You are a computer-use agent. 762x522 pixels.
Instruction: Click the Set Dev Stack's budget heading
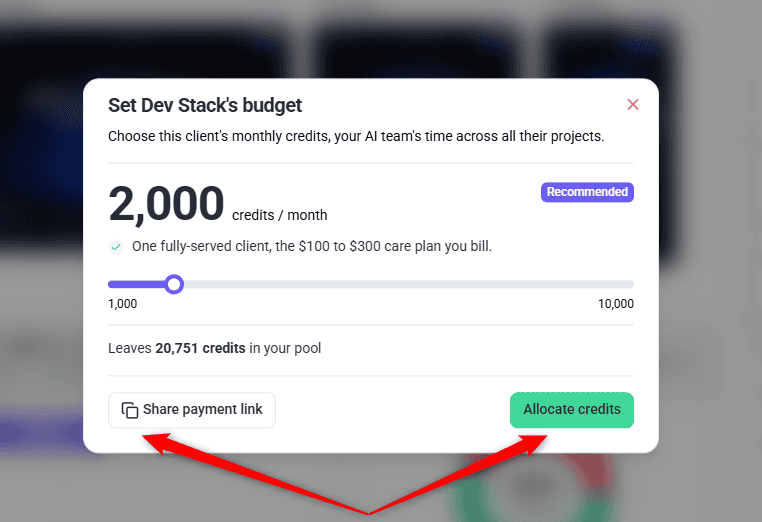pos(205,105)
